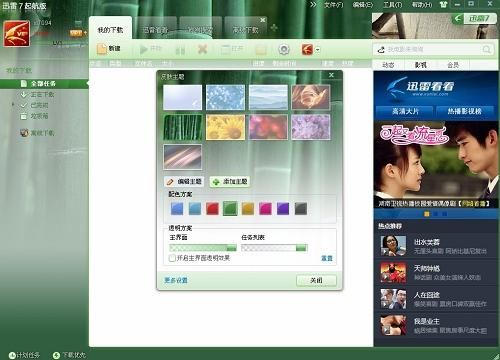Image resolution: width=500 pixels, height=360 pixels.
Task: Click the magnifier search icon in right panel
Action: click(x=486, y=50)
